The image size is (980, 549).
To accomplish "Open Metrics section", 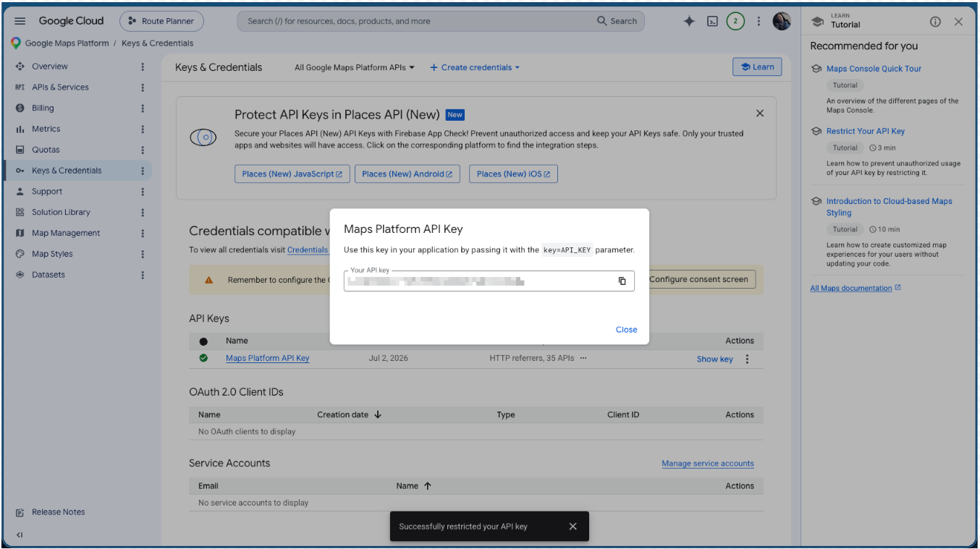I will (46, 129).
